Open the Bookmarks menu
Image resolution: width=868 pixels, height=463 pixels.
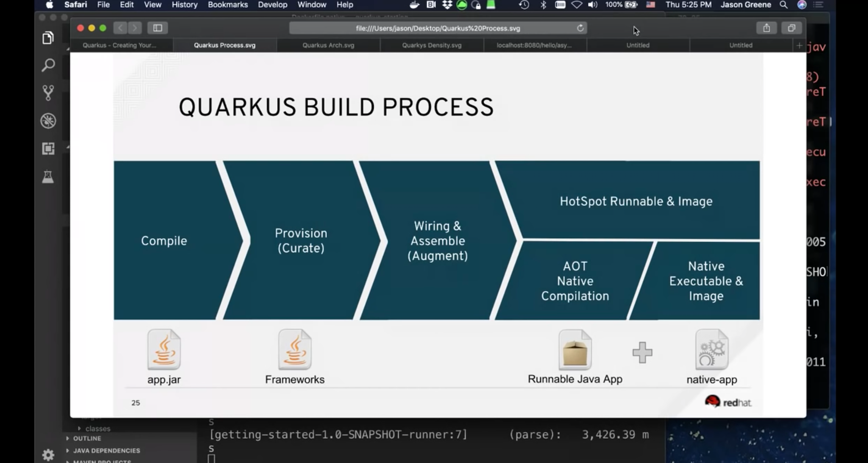coord(228,5)
